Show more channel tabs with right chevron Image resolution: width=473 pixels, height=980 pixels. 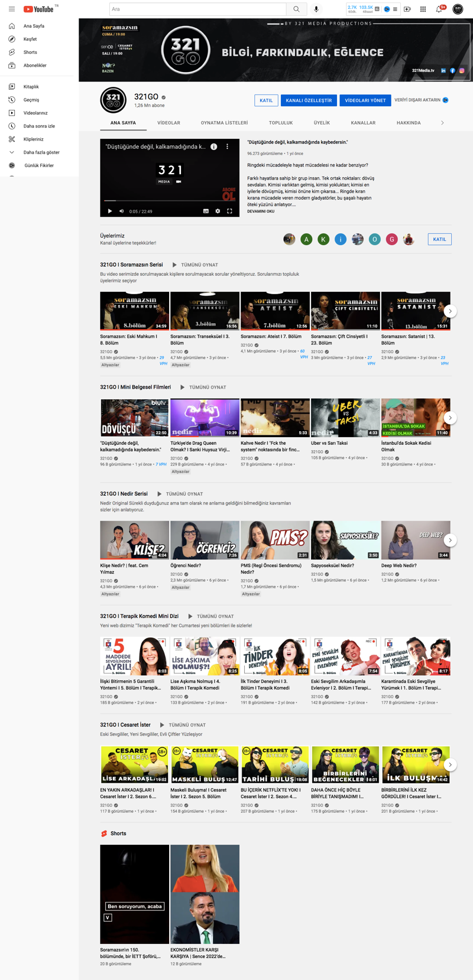442,123
